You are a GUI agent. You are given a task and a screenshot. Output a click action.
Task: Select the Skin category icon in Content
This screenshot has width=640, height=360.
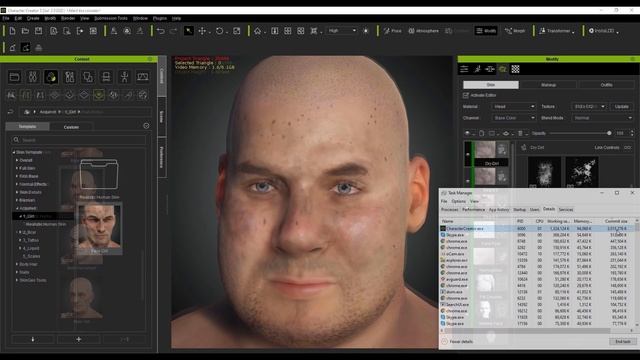51,77
